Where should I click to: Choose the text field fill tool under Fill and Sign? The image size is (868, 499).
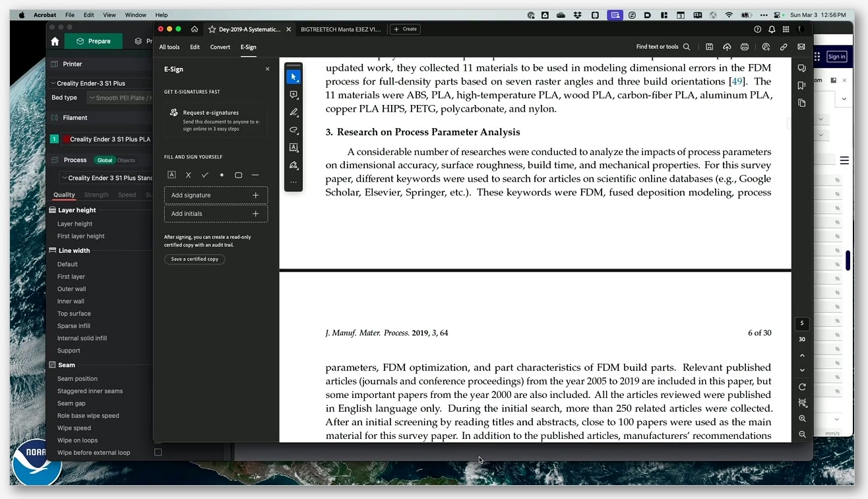pos(171,175)
